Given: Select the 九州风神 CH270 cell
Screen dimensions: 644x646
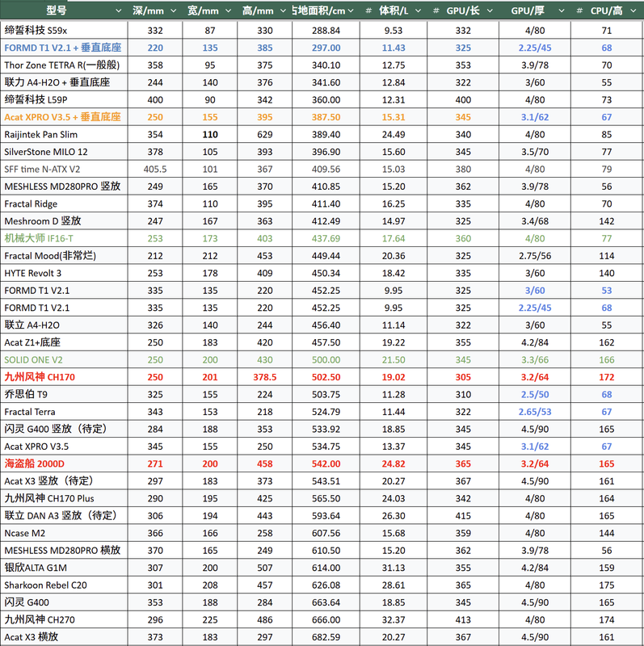Looking at the screenshot, I should [x=64, y=619].
